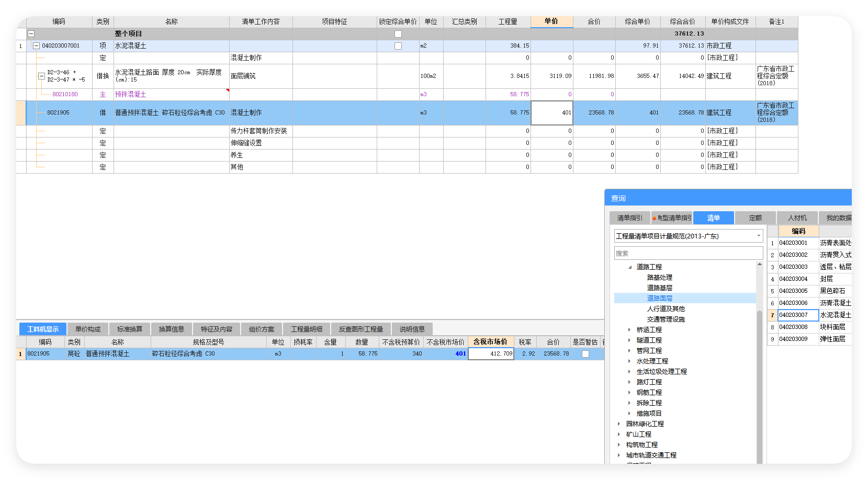
Task: Collapse the 道路工程 tree arrow
Action: pyautogui.click(x=630, y=267)
